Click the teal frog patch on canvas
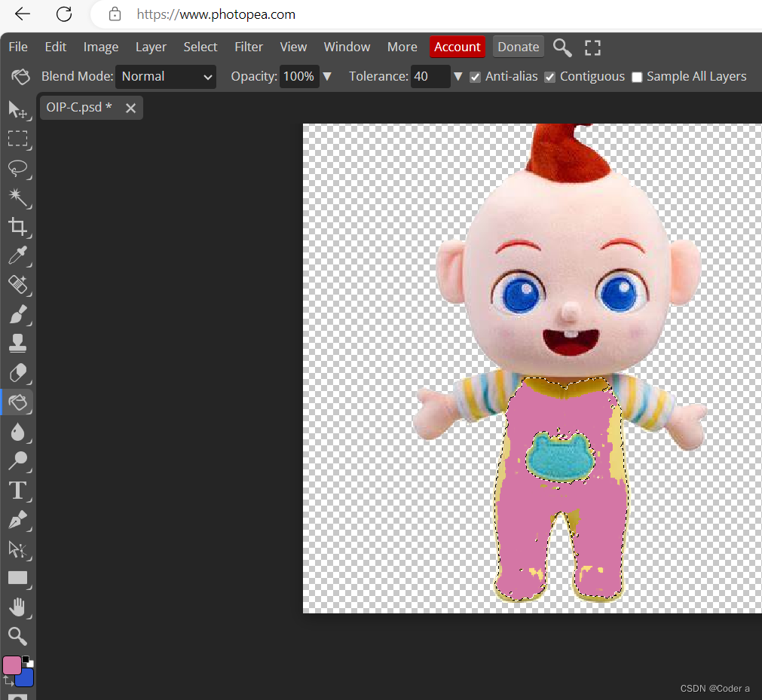Image resolution: width=762 pixels, height=700 pixels. [x=560, y=457]
